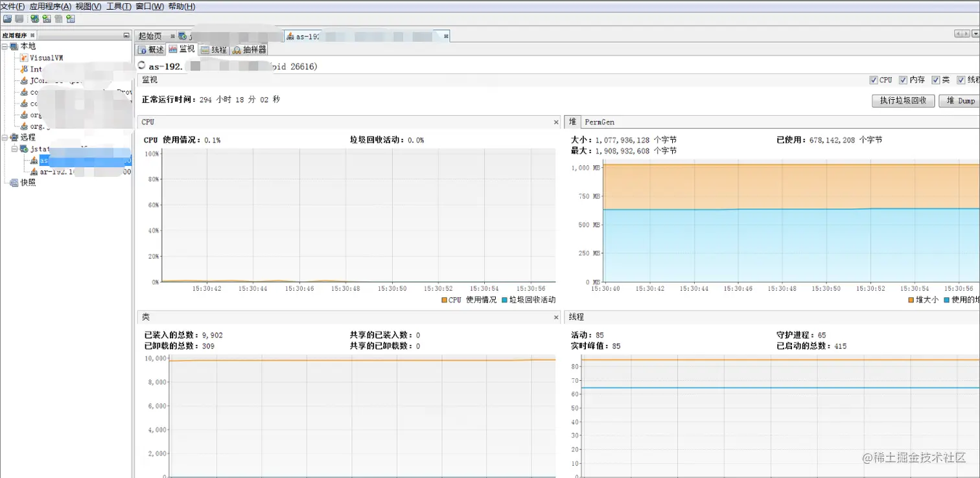The image size is (980, 478).
Task: Open the 文件 menu
Action: click(x=12, y=6)
